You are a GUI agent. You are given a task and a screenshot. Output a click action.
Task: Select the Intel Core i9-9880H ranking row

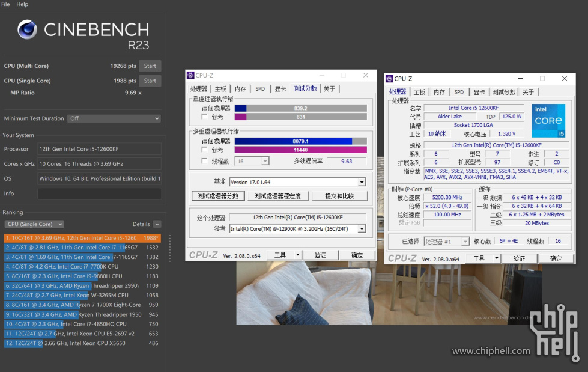click(x=82, y=276)
